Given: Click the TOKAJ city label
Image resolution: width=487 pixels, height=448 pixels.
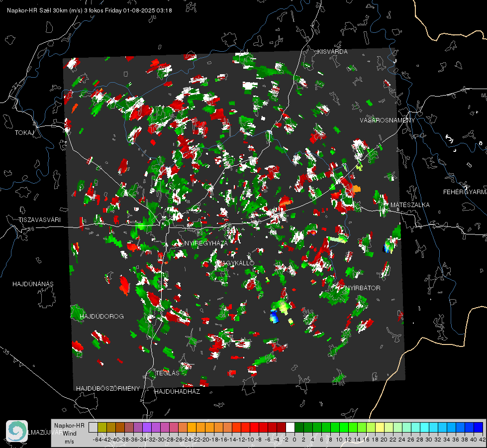Looking at the screenshot, I should (24, 133).
